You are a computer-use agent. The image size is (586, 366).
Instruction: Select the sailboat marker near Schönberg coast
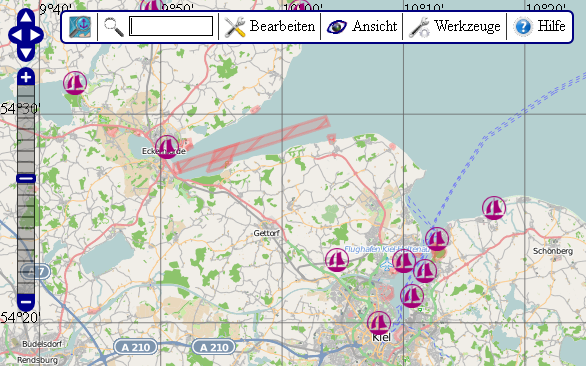point(494,208)
